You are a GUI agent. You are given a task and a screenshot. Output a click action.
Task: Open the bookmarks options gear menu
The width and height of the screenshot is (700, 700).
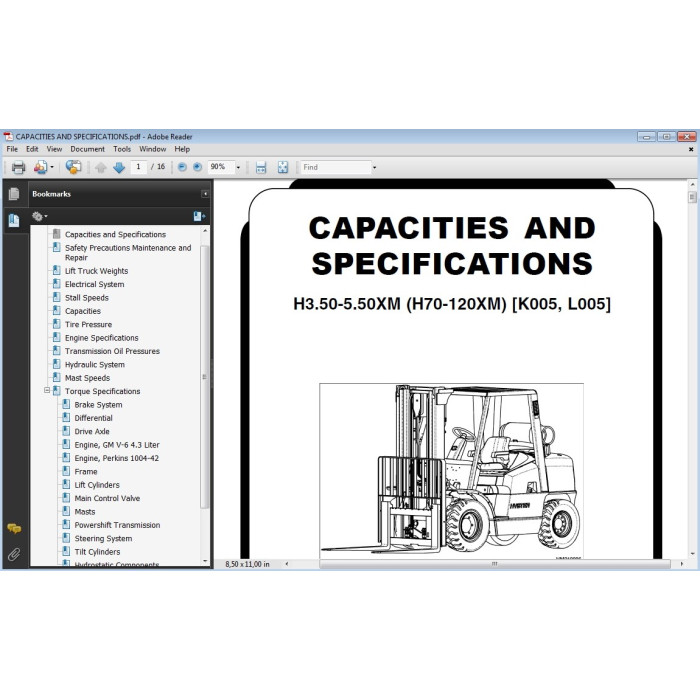click(x=39, y=217)
